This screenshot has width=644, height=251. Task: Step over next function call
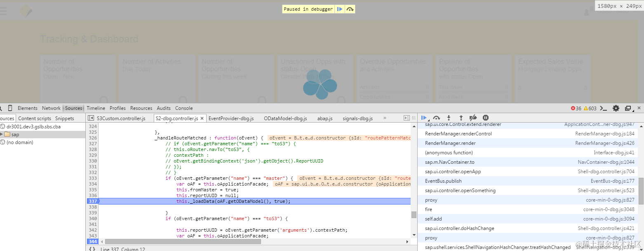coord(437,118)
